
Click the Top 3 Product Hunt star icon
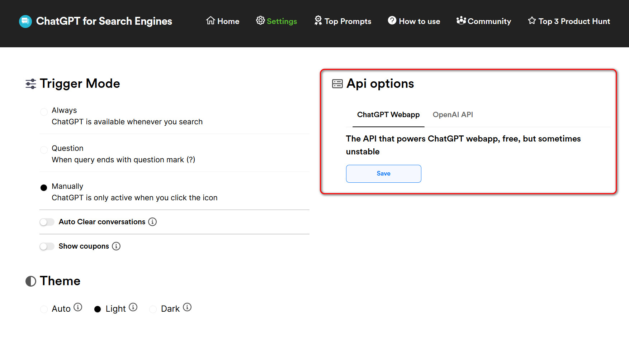(532, 20)
